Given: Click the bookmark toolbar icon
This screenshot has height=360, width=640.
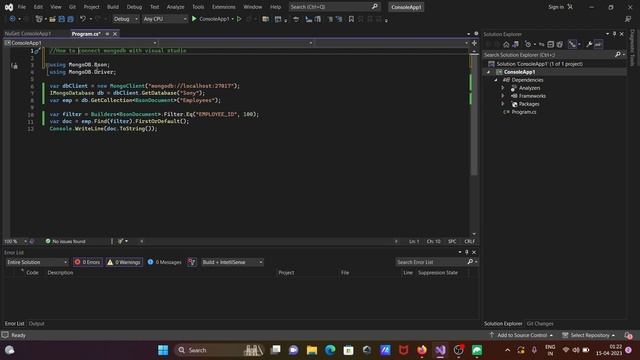Looking at the screenshot, I should click(x=351, y=19).
